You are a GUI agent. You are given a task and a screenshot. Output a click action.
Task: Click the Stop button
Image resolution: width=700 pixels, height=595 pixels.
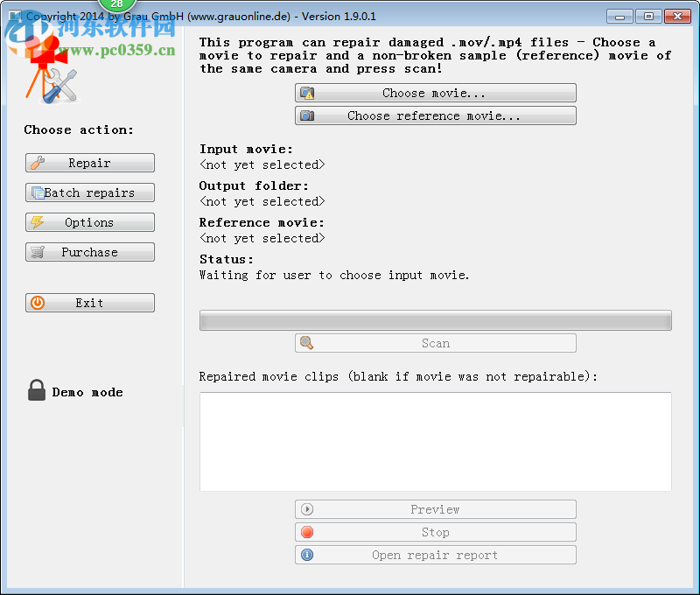click(x=435, y=532)
